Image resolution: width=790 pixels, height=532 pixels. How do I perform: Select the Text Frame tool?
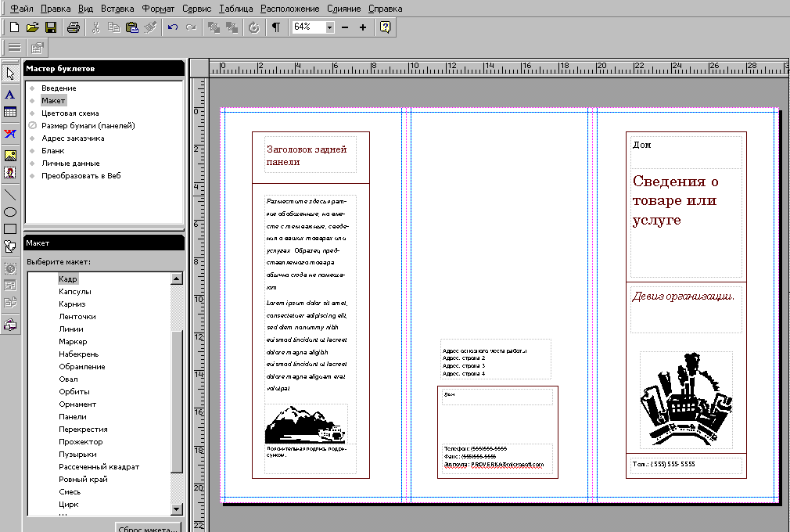point(10,94)
